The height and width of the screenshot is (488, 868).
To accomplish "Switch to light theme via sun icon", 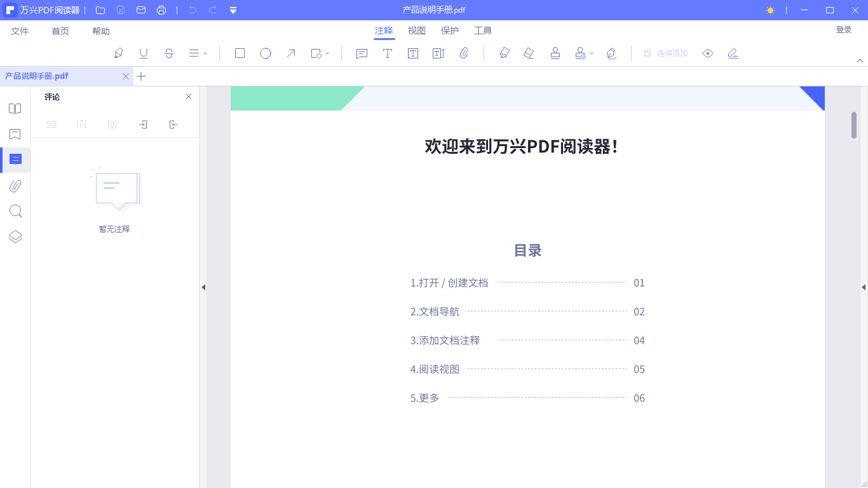I will 770,10.
